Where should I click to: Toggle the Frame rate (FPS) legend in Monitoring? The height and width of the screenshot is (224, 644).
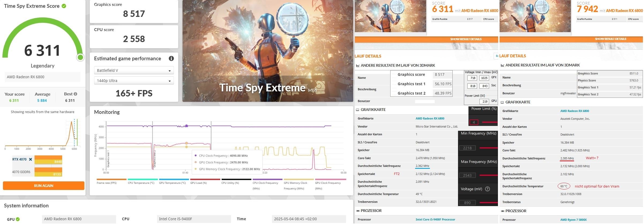(x=111, y=181)
